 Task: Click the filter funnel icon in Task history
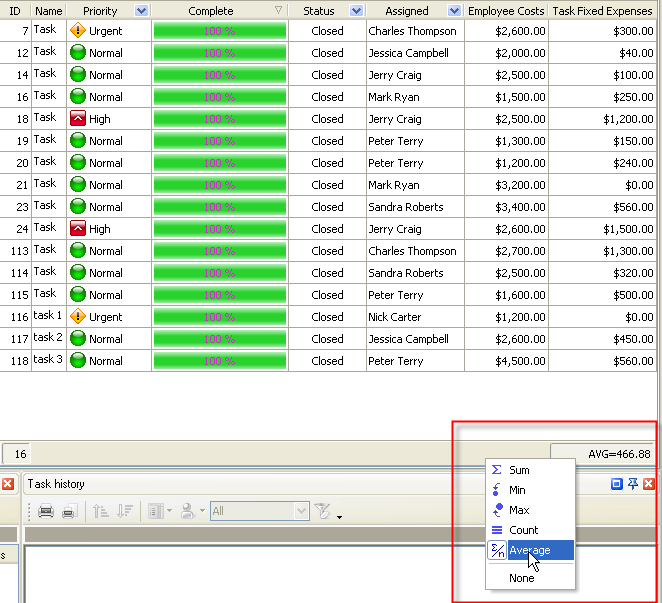(322, 511)
